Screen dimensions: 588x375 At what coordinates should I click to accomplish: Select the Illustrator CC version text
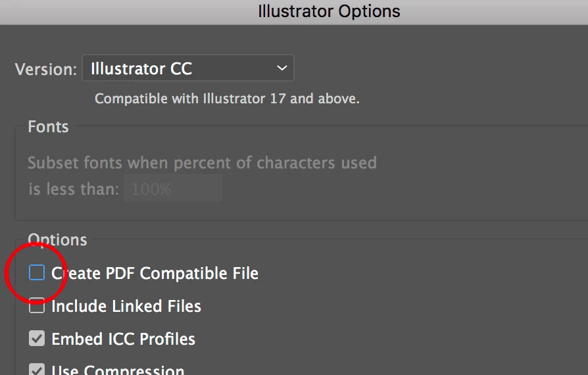tap(141, 68)
